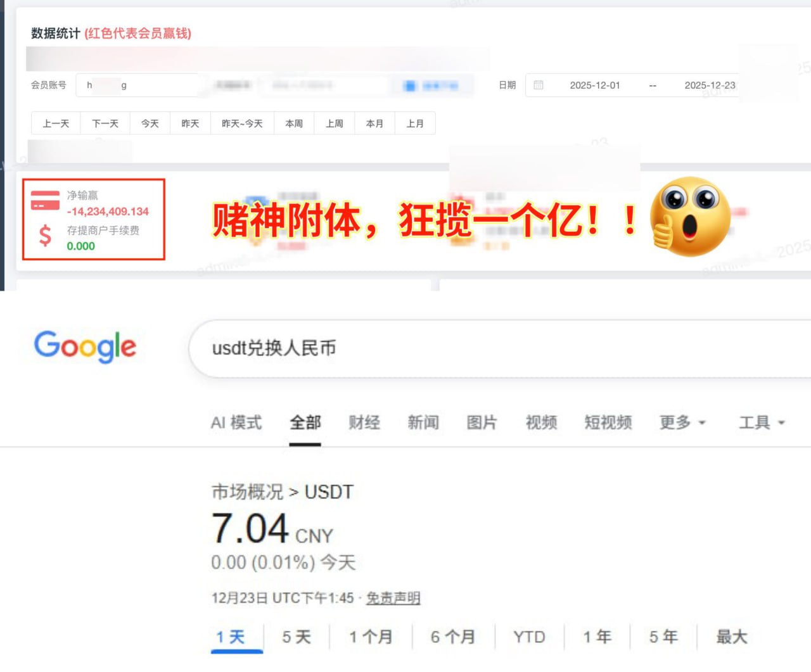Open the 新闻 search tab
Viewport: 811px width, 672px height.
point(423,422)
